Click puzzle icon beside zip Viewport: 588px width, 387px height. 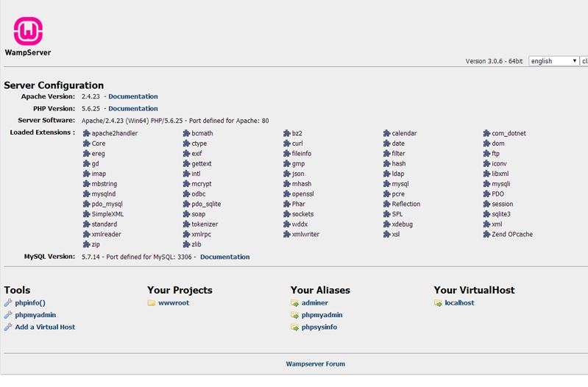pyautogui.click(x=86, y=244)
